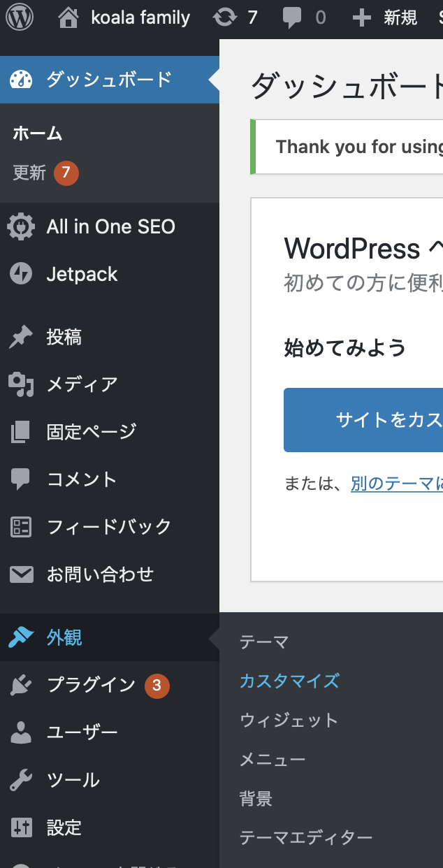Click the media camera-music icon
The image size is (443, 868).
[21, 384]
